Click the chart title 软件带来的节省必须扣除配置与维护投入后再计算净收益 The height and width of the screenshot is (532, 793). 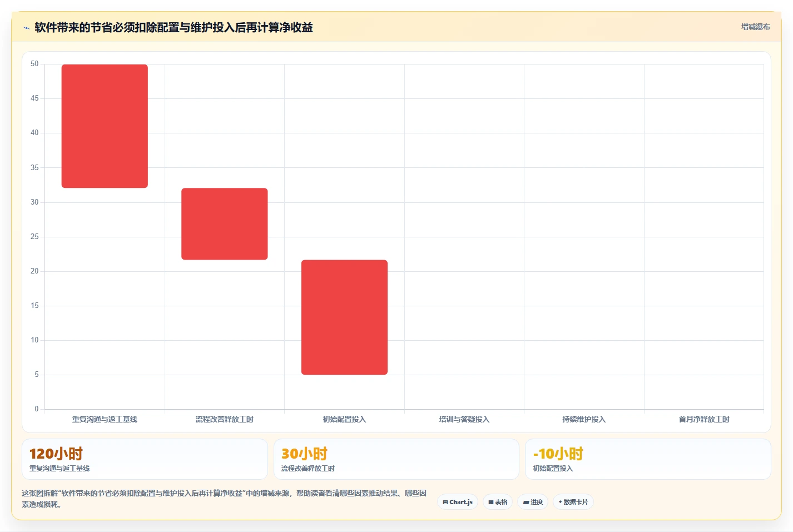174,28
